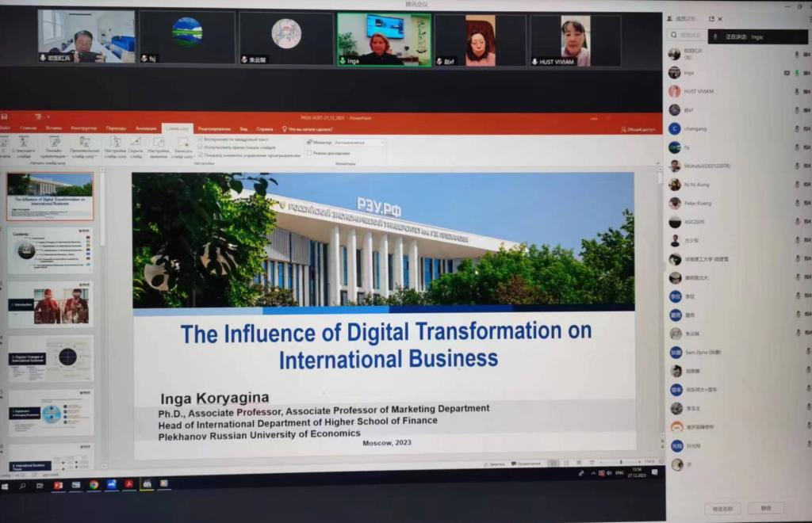The height and width of the screenshot is (523, 812).
Task: Click the Hide Slide icon in the ribbon
Action: tap(136, 143)
